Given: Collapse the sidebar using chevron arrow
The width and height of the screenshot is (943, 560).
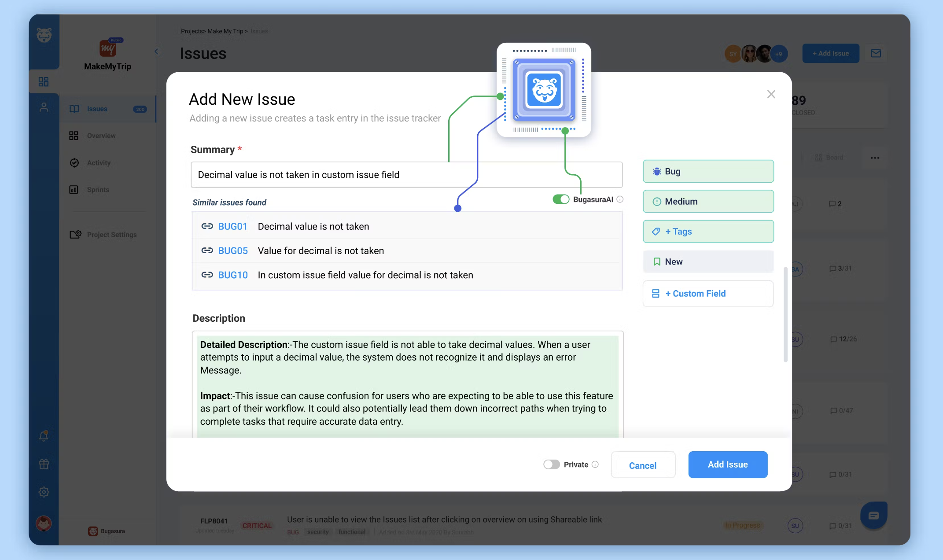Looking at the screenshot, I should click(x=156, y=52).
